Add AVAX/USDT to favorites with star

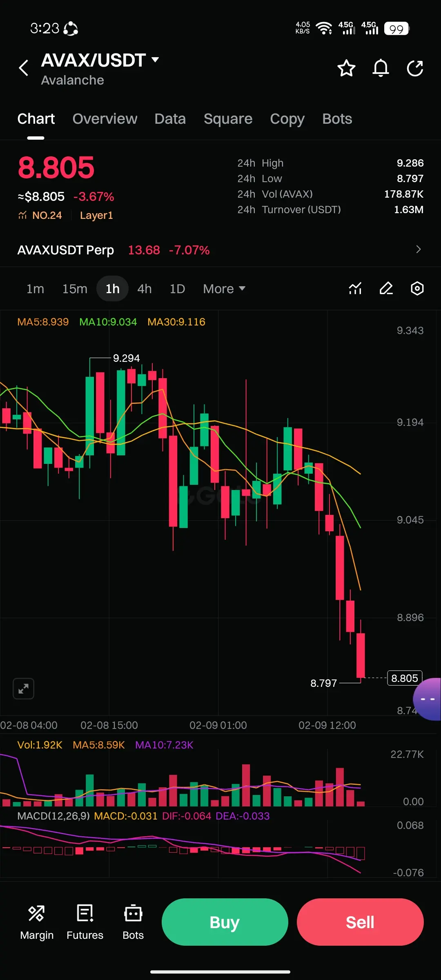click(x=346, y=68)
